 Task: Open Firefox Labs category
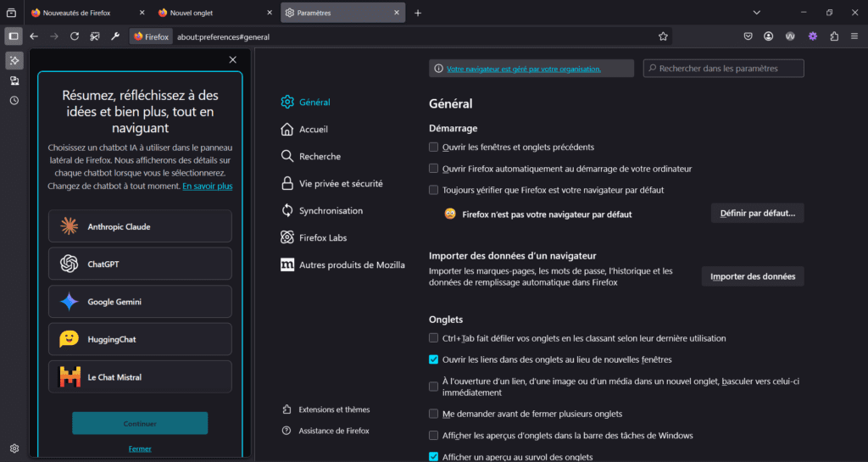[314, 237]
